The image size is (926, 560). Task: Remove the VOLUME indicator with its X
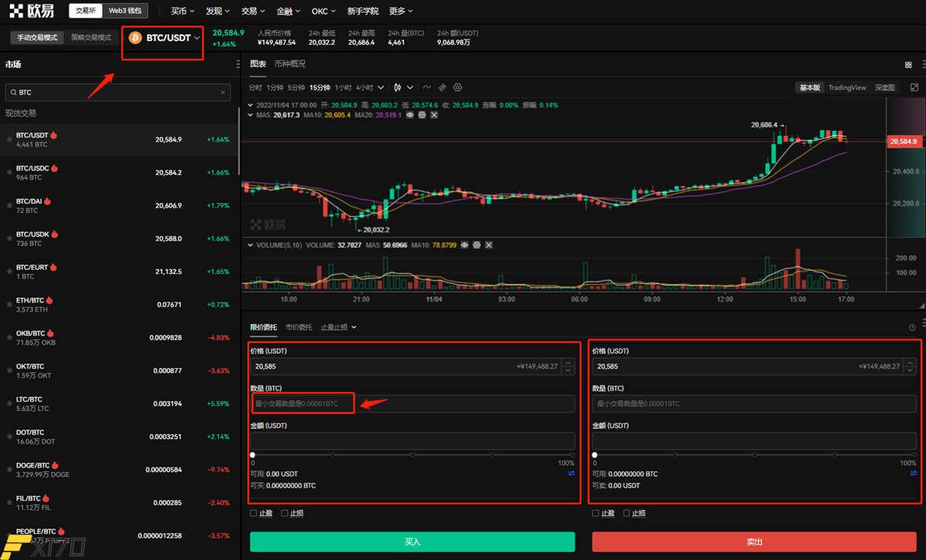pyautogui.click(x=489, y=245)
